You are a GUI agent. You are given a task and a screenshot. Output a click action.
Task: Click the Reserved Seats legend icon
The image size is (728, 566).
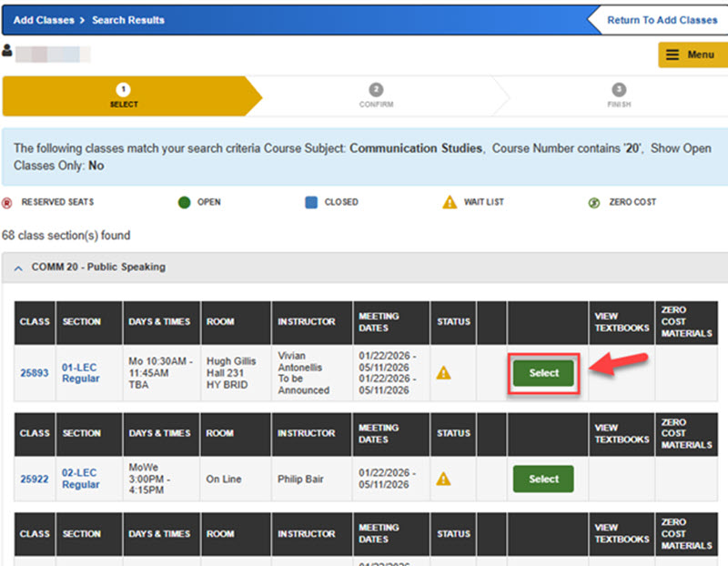click(9, 202)
